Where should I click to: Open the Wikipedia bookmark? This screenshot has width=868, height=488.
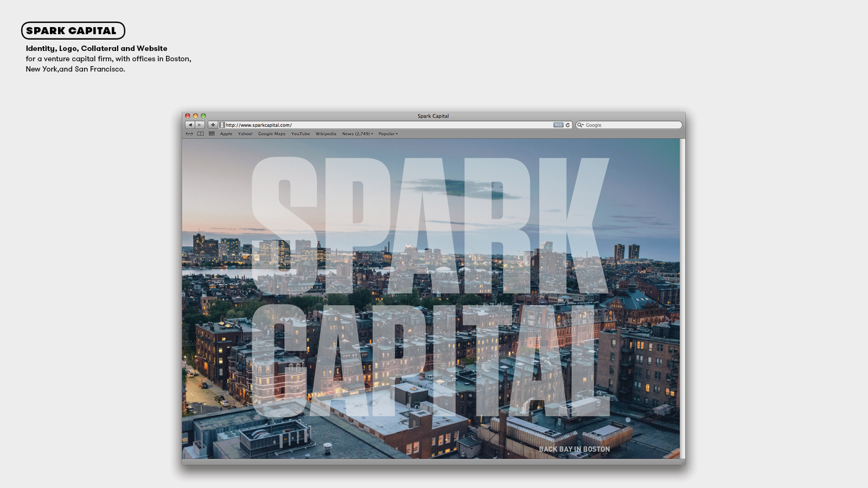pos(326,134)
